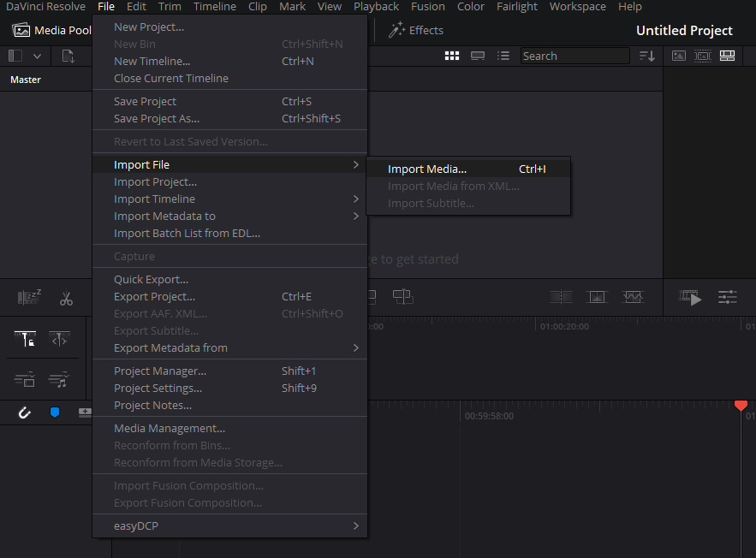The image size is (756, 558).
Task: Click the audio-only track icon
Action: pyautogui.click(x=59, y=380)
